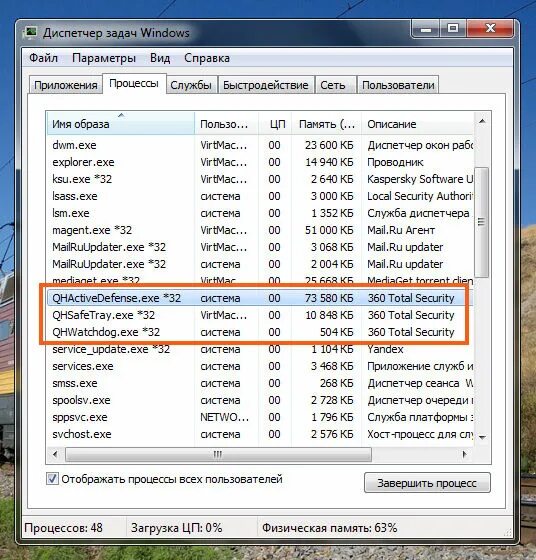Click the Физическая память: 63% status entry
This screenshot has width=536, height=560.
tap(329, 528)
